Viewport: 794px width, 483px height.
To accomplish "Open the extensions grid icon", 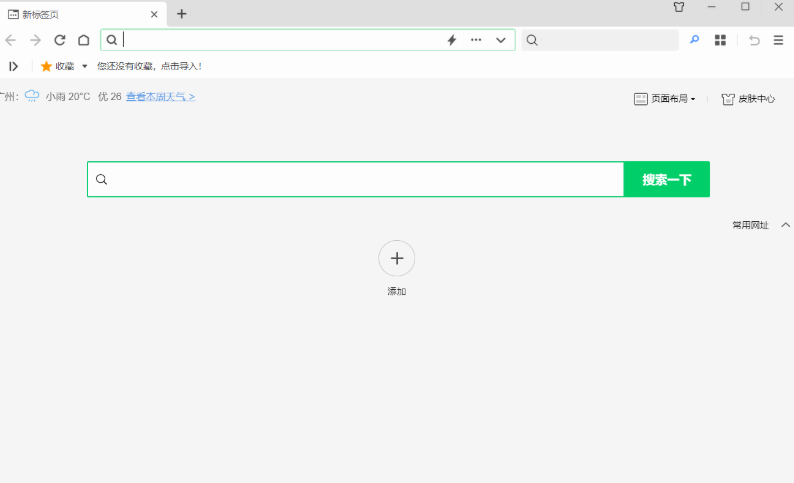I will point(720,40).
